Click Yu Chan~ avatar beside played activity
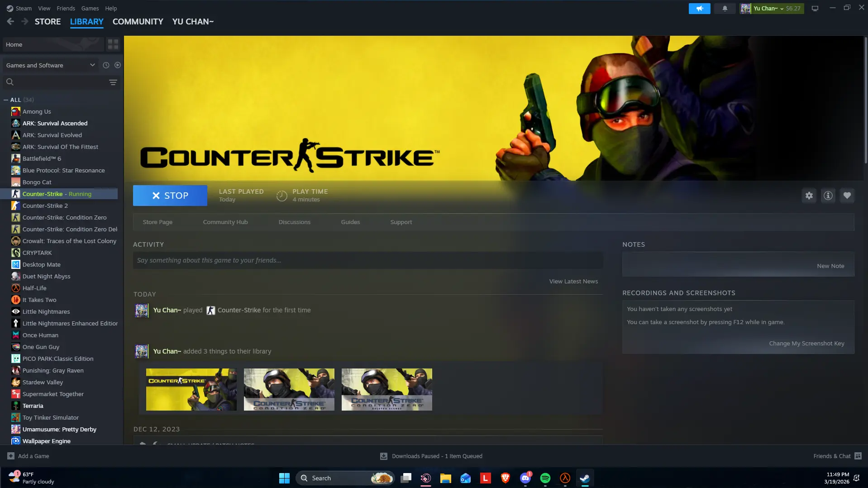The width and height of the screenshot is (868, 488). 142,310
